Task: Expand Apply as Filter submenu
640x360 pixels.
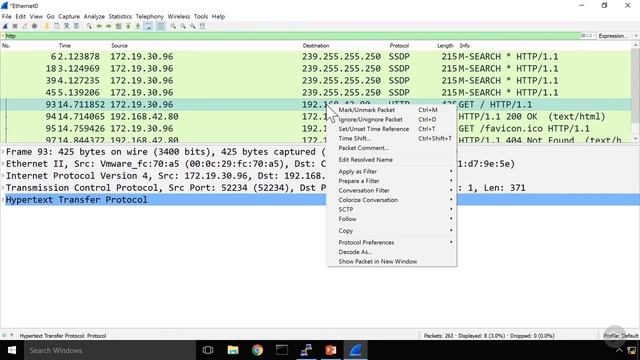Action: coord(392,171)
